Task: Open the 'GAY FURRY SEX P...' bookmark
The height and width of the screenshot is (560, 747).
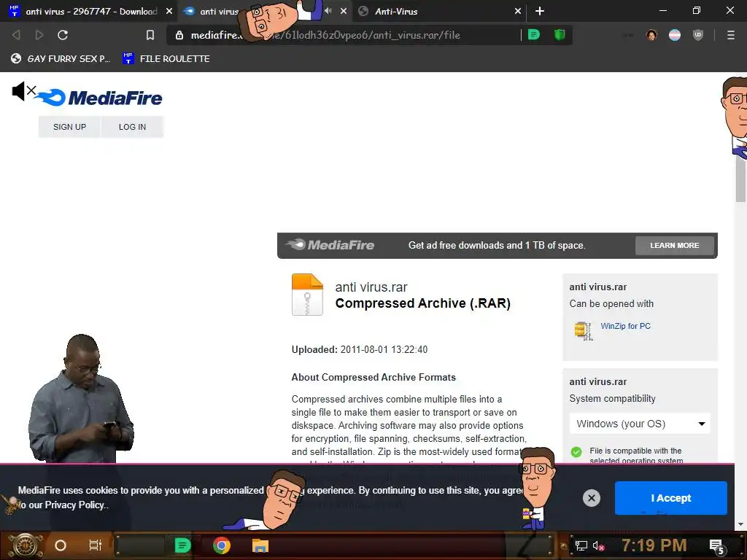Action: pos(61,58)
